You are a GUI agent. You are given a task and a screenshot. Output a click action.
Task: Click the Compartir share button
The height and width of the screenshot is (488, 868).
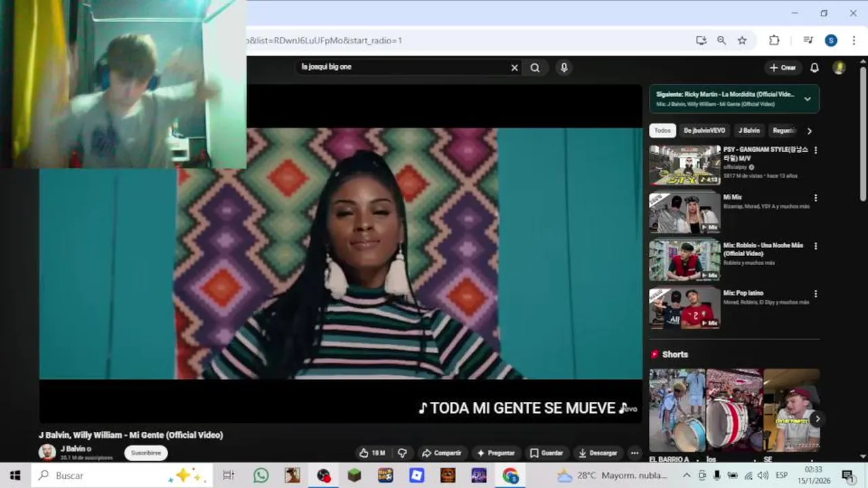(441, 453)
